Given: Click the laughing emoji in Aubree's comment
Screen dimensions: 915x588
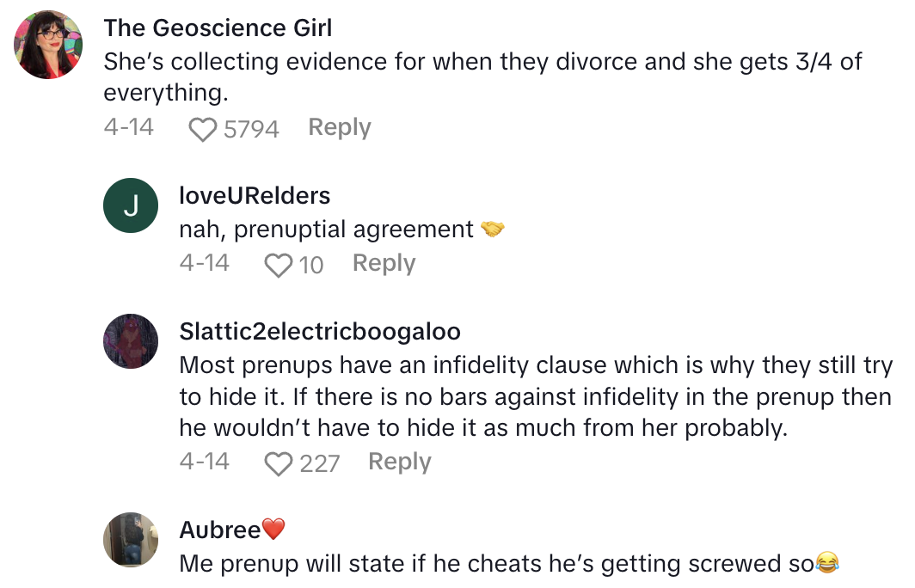Looking at the screenshot, I should [827, 564].
